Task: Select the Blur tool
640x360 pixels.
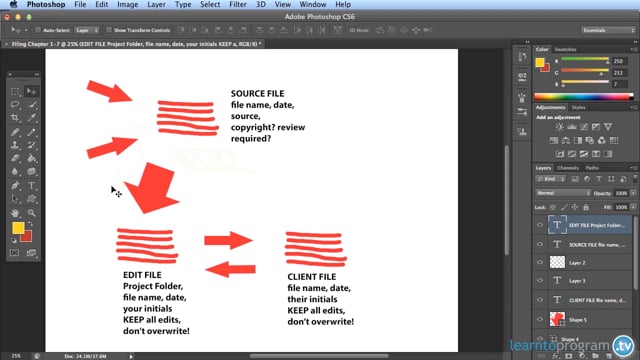Action: pos(15,171)
